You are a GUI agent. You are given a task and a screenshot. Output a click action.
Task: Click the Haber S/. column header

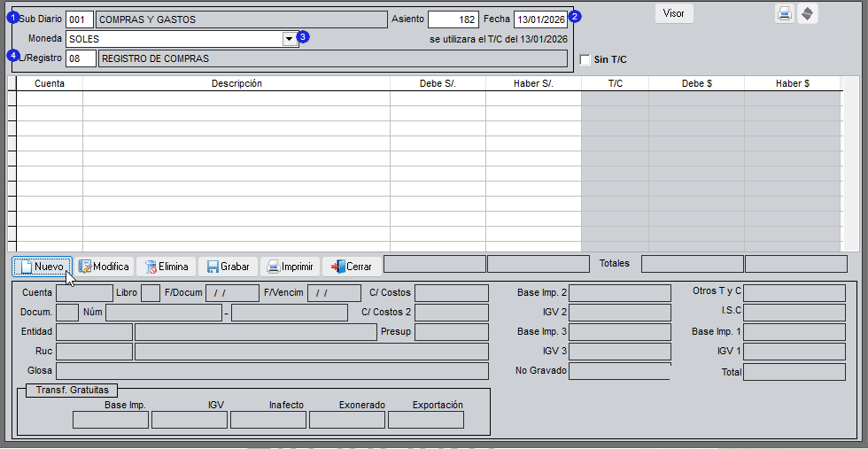pyautogui.click(x=533, y=83)
